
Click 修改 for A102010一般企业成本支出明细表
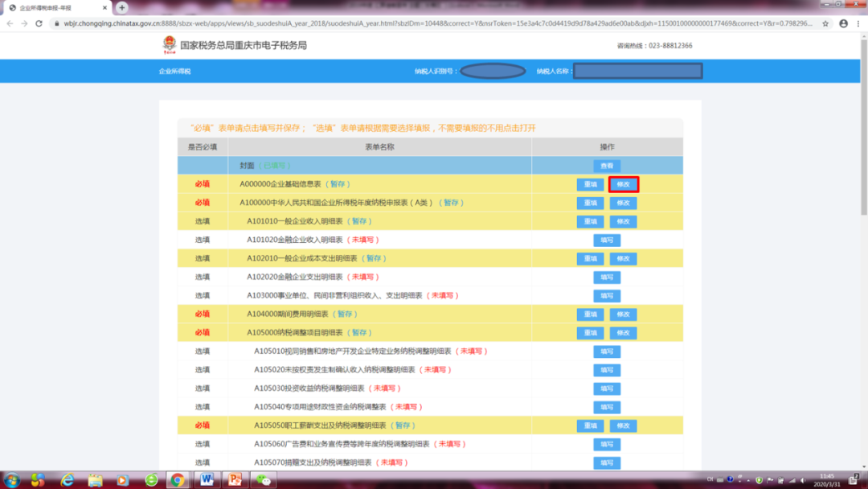tap(624, 259)
